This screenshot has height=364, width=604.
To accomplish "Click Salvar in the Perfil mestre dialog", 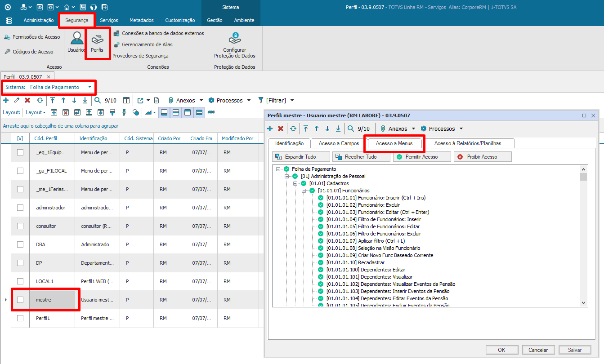I will click(x=575, y=350).
